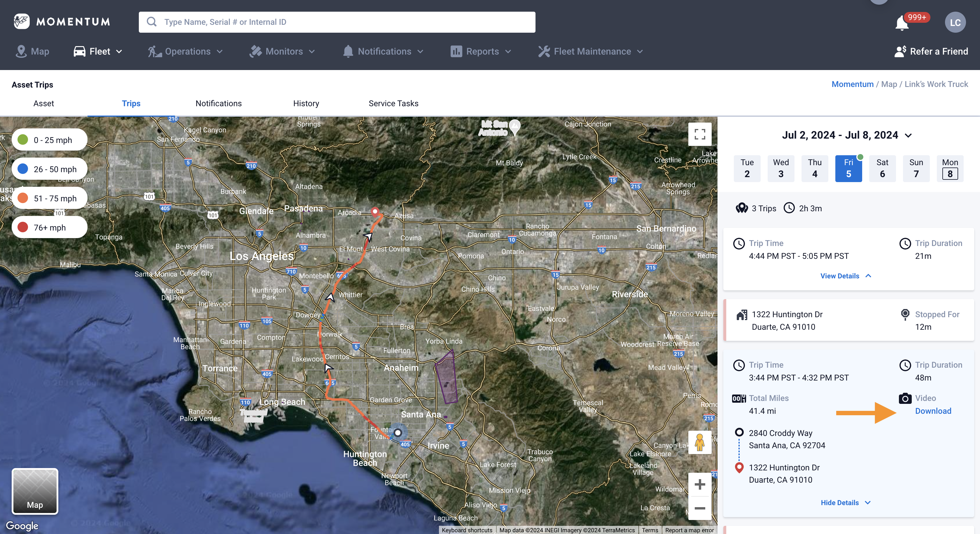Toggle the 76+ mph speed legend
The height and width of the screenshot is (534, 980).
pos(49,227)
